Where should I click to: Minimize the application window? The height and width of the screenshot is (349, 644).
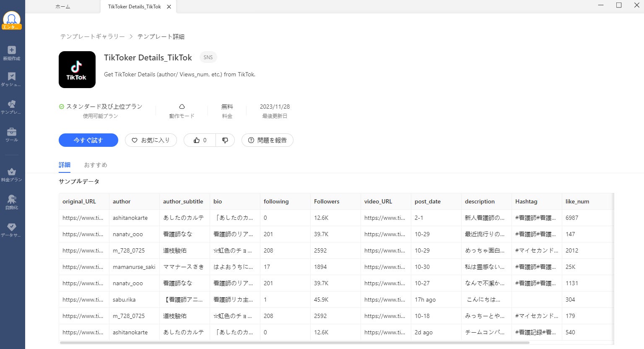pyautogui.click(x=601, y=5)
